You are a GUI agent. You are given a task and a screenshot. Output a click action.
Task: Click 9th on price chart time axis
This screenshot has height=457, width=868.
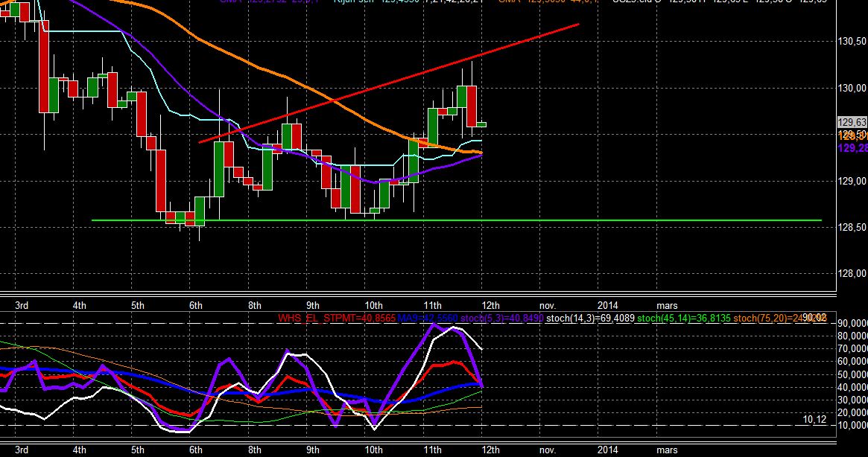(x=313, y=305)
